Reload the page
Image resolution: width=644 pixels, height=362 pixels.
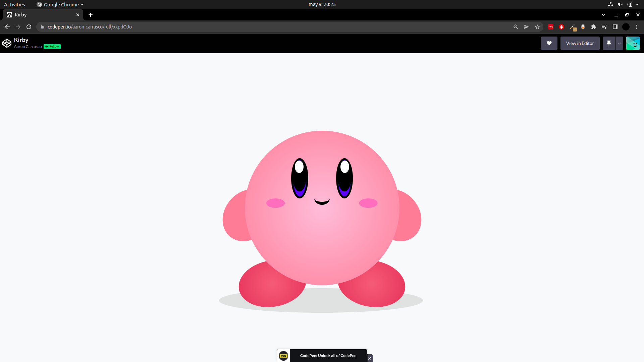point(29,27)
